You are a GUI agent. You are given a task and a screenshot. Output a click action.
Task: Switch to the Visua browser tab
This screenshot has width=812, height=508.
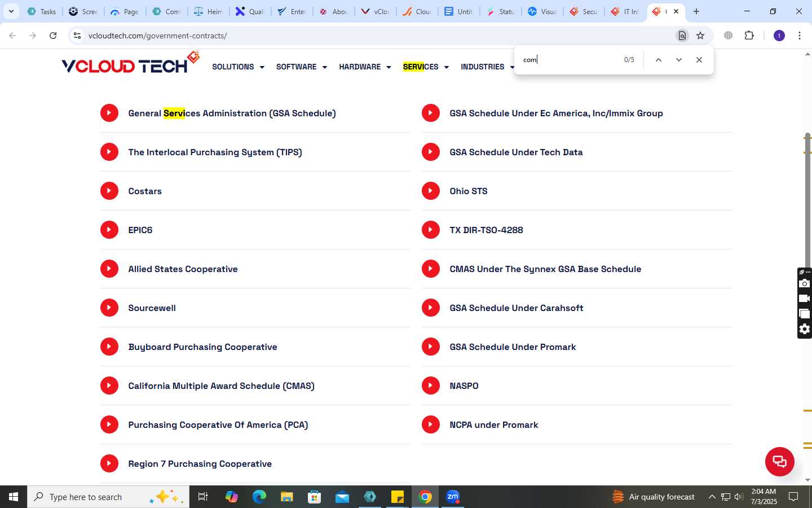tap(542, 11)
